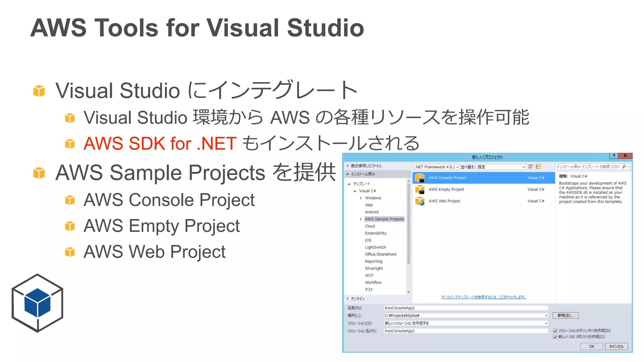The image size is (644, 362).
Task: Expand the AWS Sample Projects tree node
Action: [361, 219]
